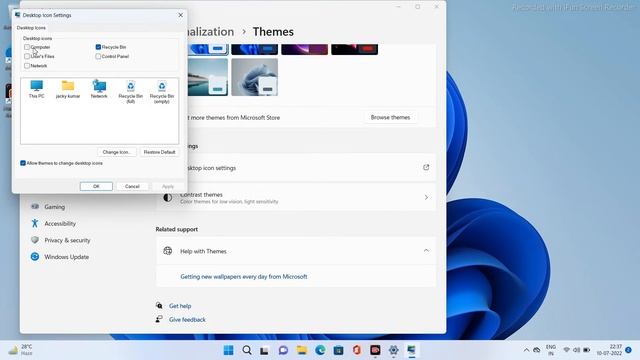Select the red dark theme thumbnail
The height and width of the screenshot is (360, 640).
tap(354, 49)
